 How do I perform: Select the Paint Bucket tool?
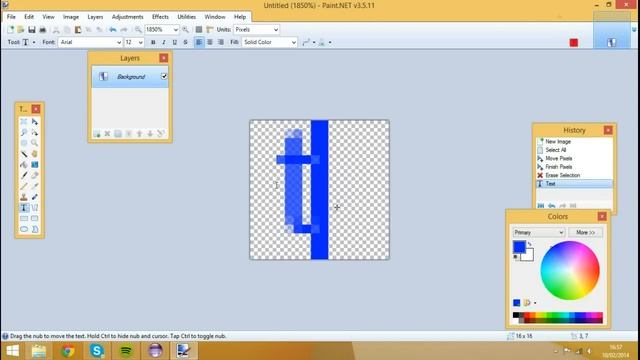pyautogui.click(x=24, y=164)
